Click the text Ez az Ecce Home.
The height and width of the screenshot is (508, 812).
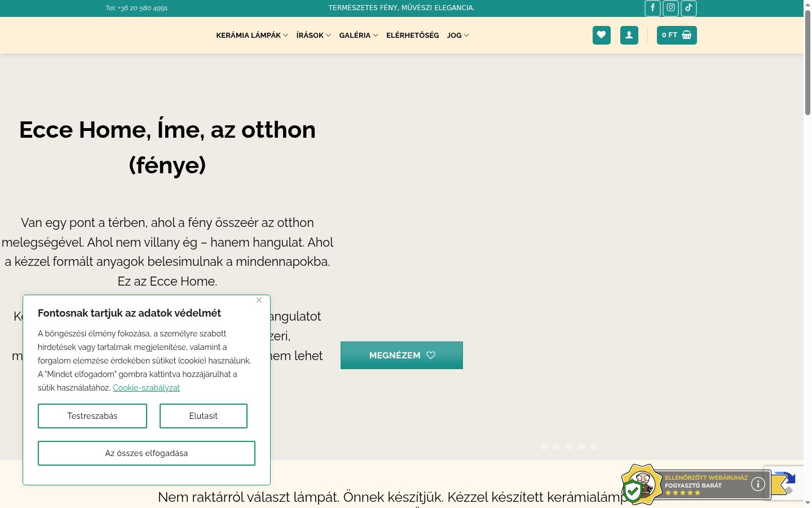coord(167,281)
